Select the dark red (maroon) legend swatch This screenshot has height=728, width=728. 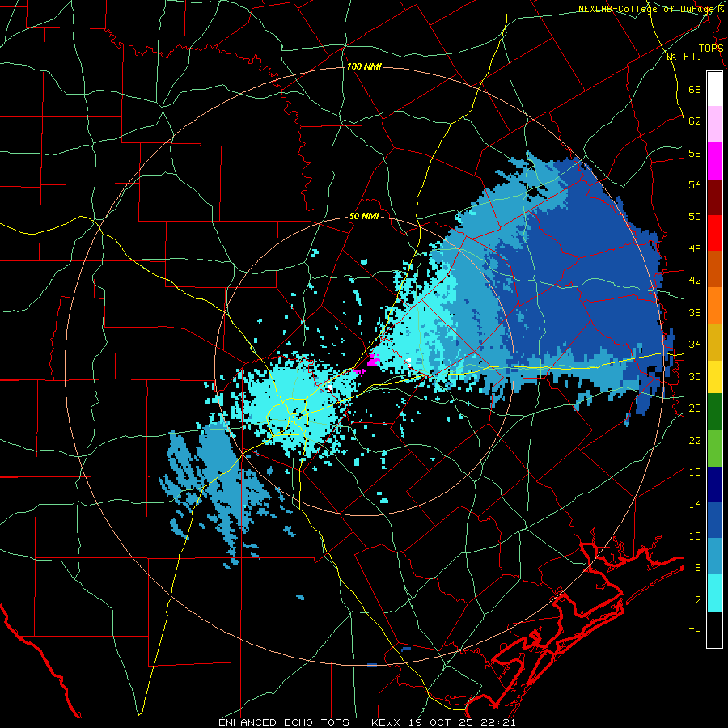click(x=714, y=197)
